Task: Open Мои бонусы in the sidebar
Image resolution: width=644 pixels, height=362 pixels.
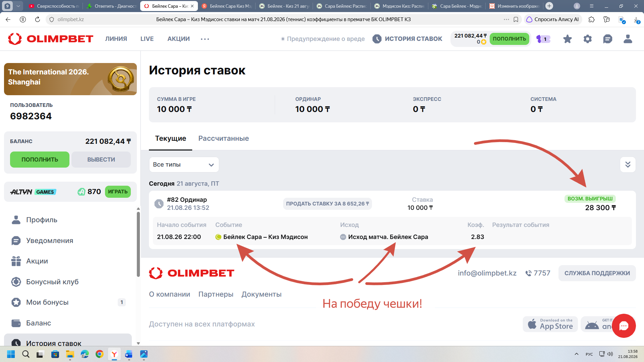Action: click(x=70, y=302)
